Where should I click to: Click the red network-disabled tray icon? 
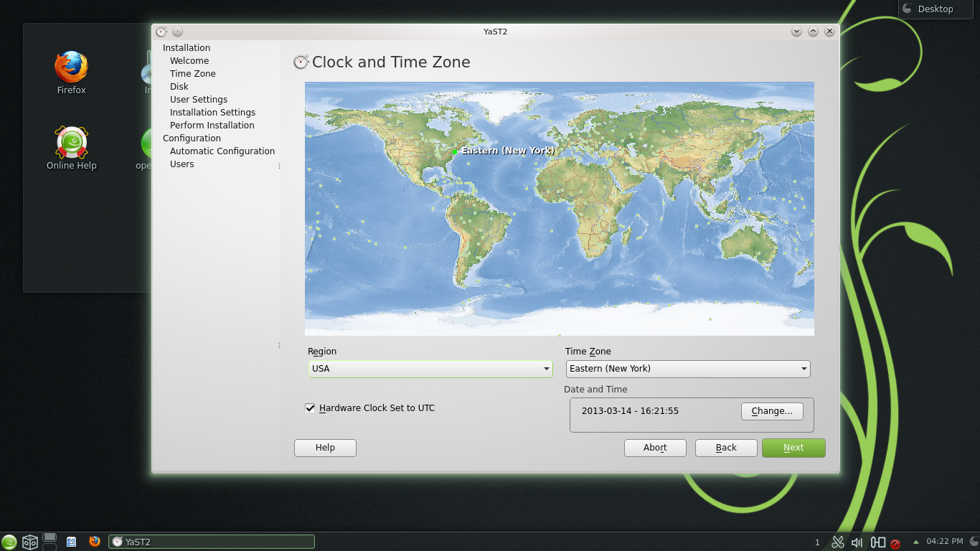[895, 543]
